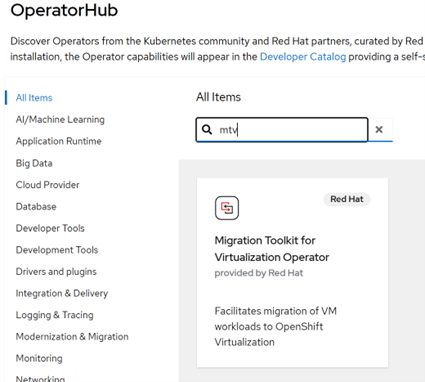Select the AI/Machine Learning category

[60, 119]
